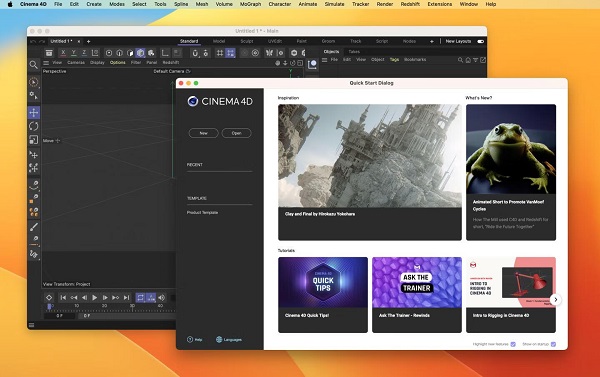Uncheck Highlight new features checkbox

tap(513, 344)
